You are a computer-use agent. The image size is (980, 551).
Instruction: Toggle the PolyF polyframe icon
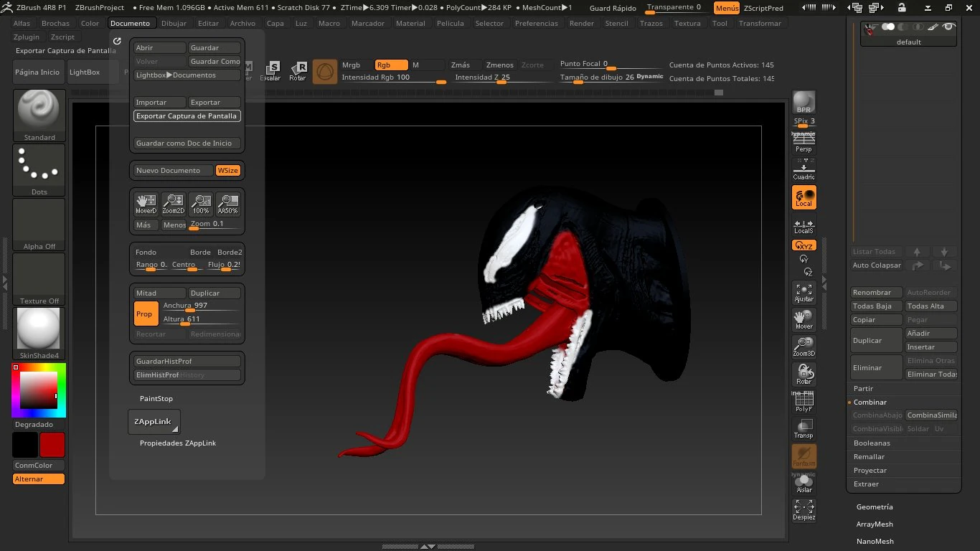pos(804,402)
